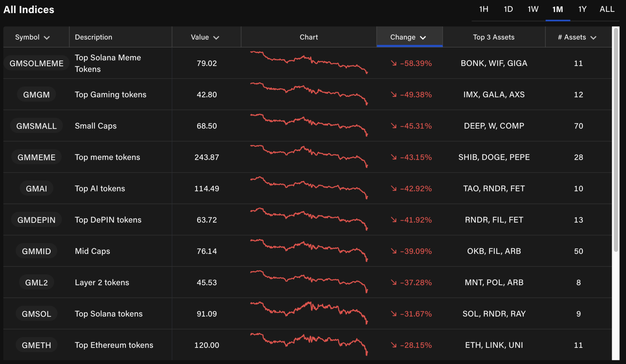626x364 pixels.
Task: Click the vertical scrollbar thumb
Action: click(x=616, y=140)
